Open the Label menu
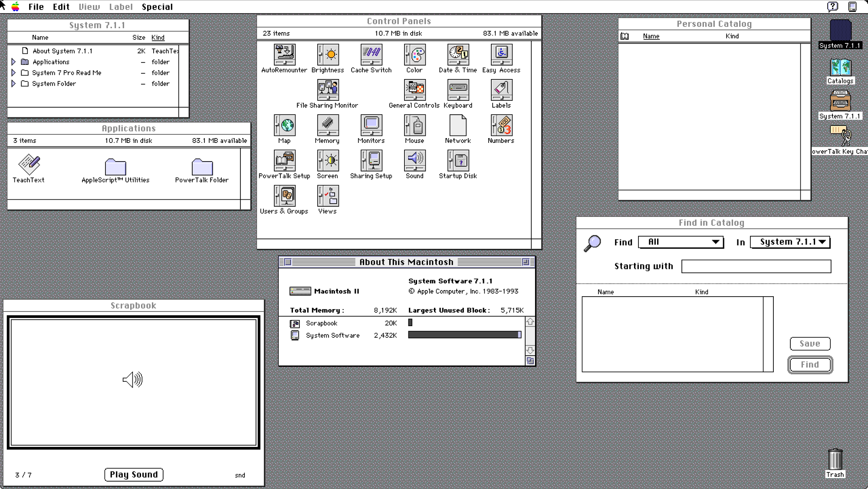The width and height of the screenshot is (868, 489). [121, 7]
